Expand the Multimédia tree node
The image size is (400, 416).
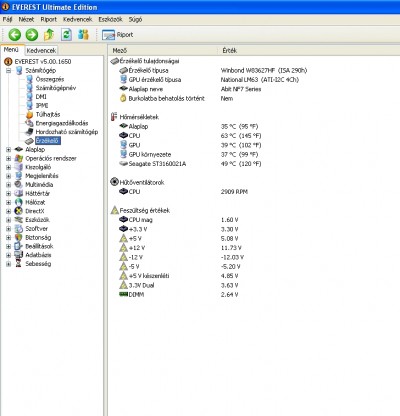tap(8, 185)
